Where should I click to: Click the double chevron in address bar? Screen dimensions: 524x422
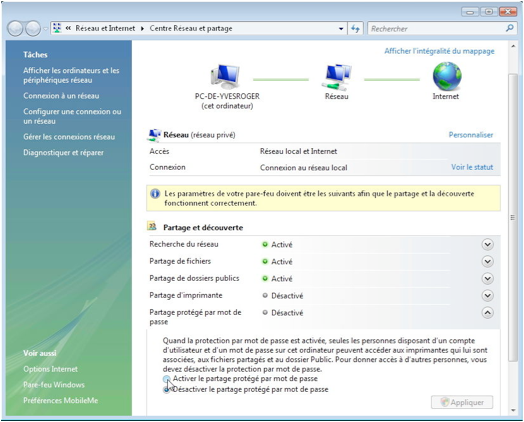(x=68, y=28)
